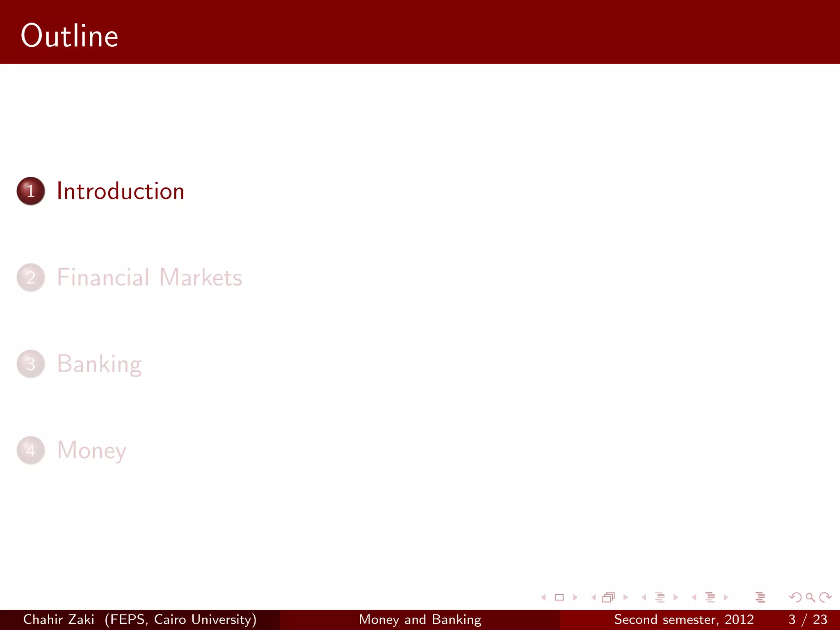Click the section navigation icon
The height and width of the screenshot is (630, 840).
pyautogui.click(x=710, y=598)
